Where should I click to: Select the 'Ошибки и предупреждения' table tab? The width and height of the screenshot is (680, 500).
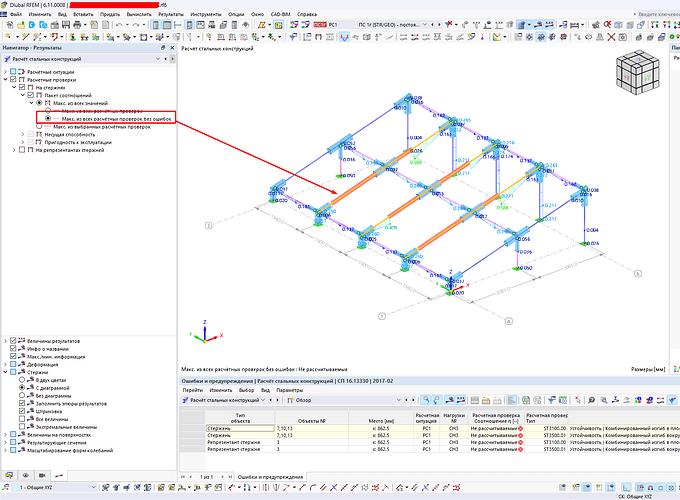(x=270, y=477)
